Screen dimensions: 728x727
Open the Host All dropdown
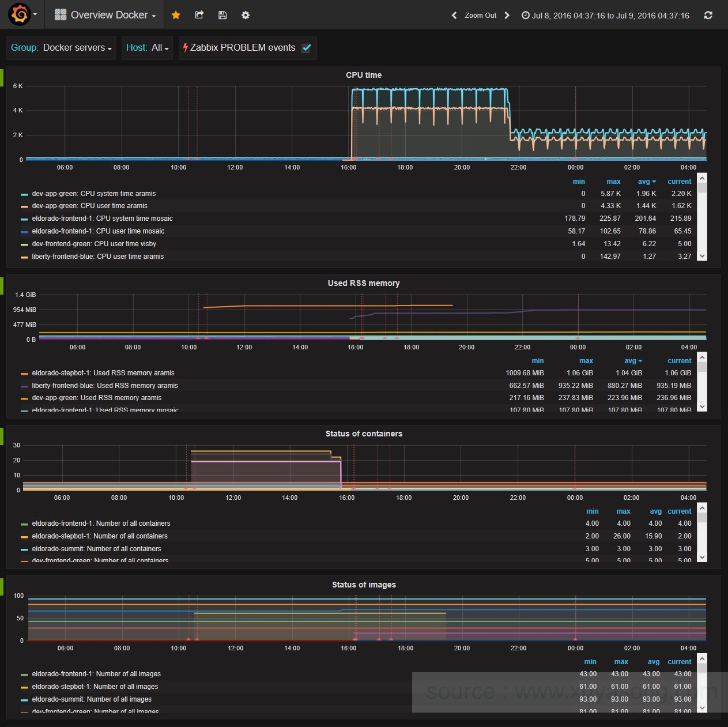click(148, 48)
